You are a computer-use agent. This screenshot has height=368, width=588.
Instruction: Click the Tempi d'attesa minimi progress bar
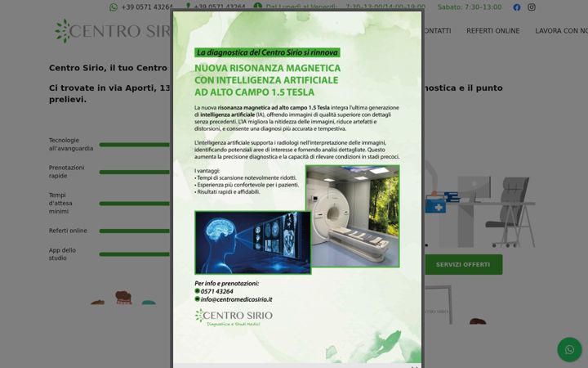[134, 204]
